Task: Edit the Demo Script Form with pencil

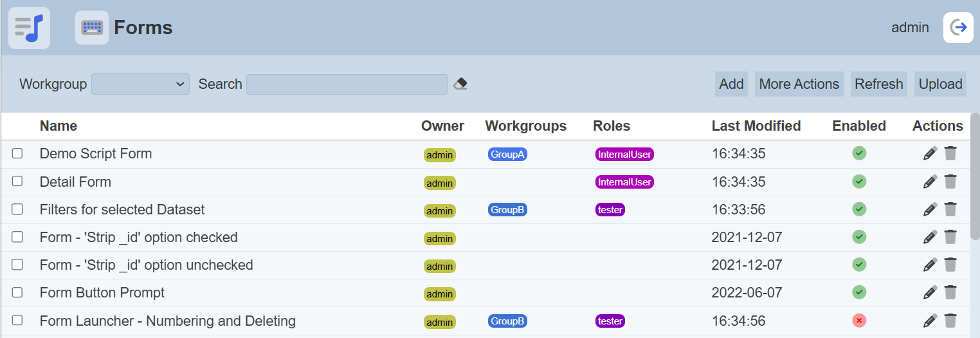Action: point(930,154)
